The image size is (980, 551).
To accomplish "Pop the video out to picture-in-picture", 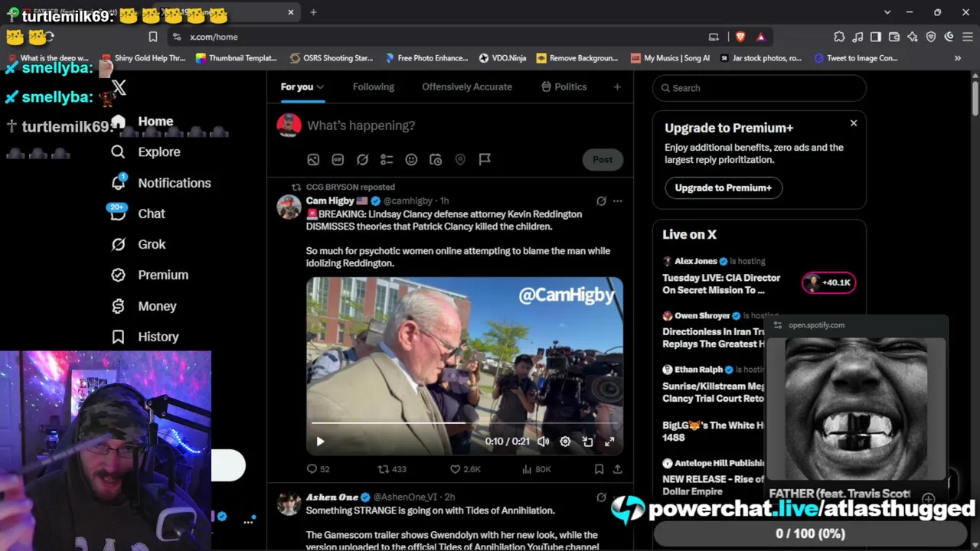I will (587, 442).
